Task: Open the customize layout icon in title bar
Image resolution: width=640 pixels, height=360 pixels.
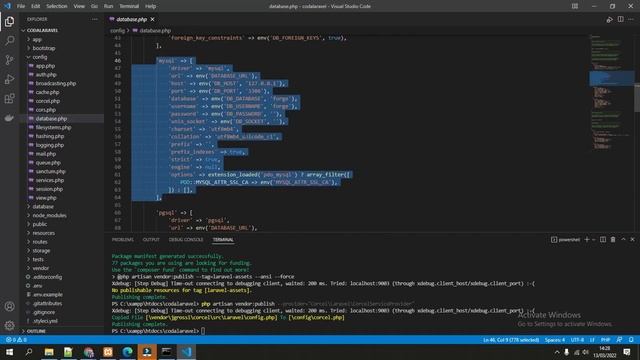Action: tap(575, 6)
